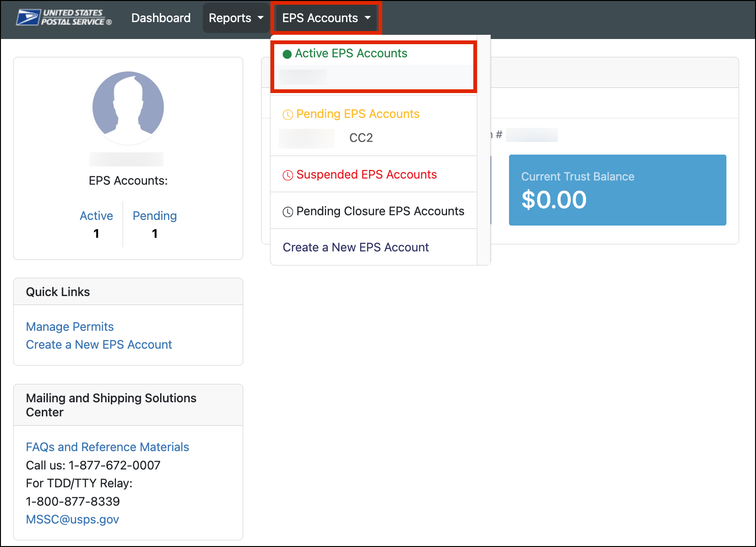Open the Reports dropdown menu
Screen dimensions: 756x547
[236, 18]
